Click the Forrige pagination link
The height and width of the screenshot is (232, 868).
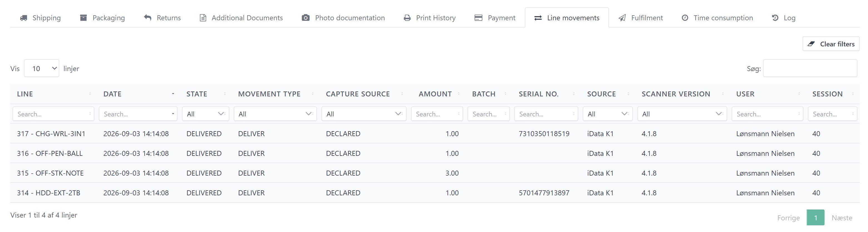tap(788, 218)
